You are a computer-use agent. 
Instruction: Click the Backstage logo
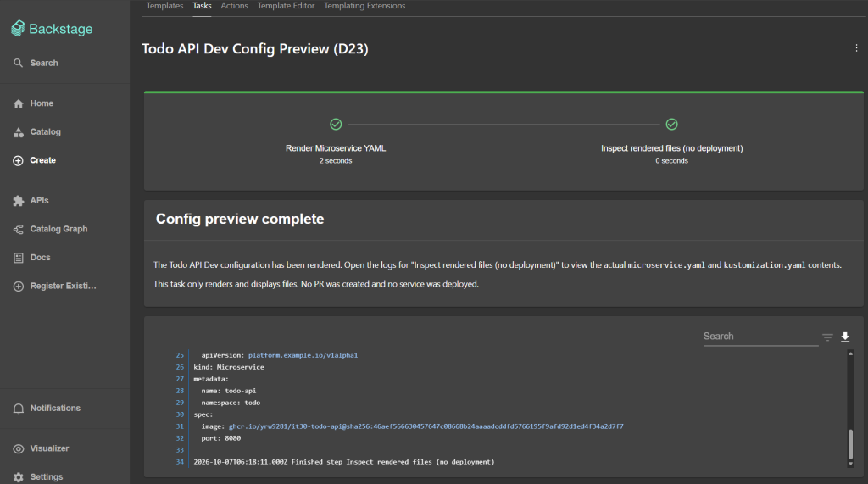(52, 29)
